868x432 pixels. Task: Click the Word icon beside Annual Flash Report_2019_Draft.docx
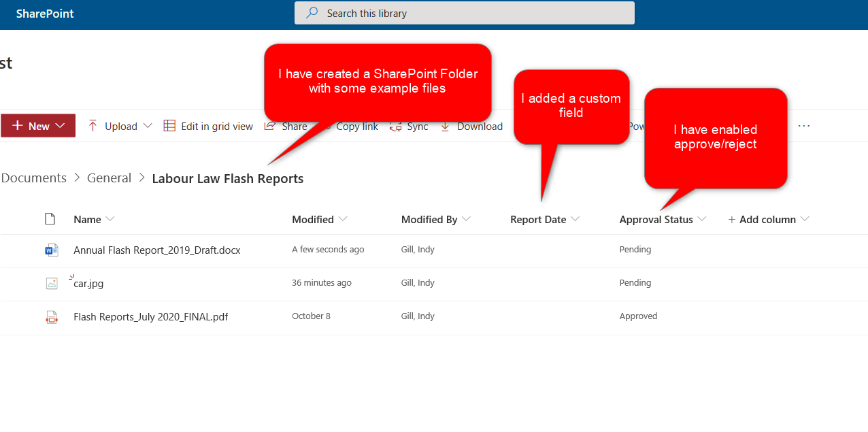coord(52,250)
